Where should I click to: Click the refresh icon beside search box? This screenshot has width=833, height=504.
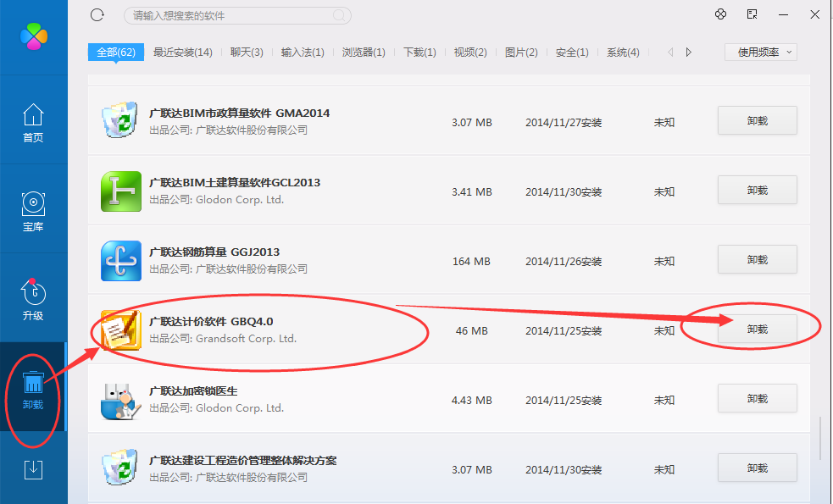pos(97,15)
